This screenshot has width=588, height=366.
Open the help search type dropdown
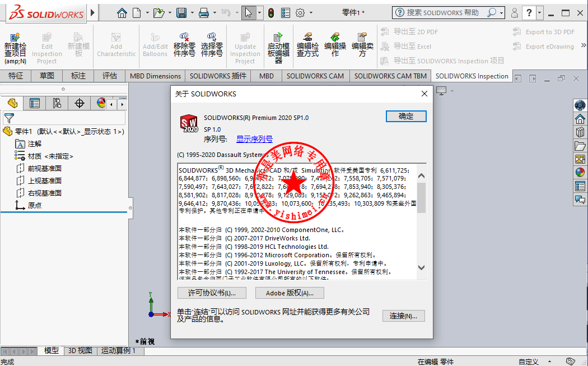click(x=501, y=13)
